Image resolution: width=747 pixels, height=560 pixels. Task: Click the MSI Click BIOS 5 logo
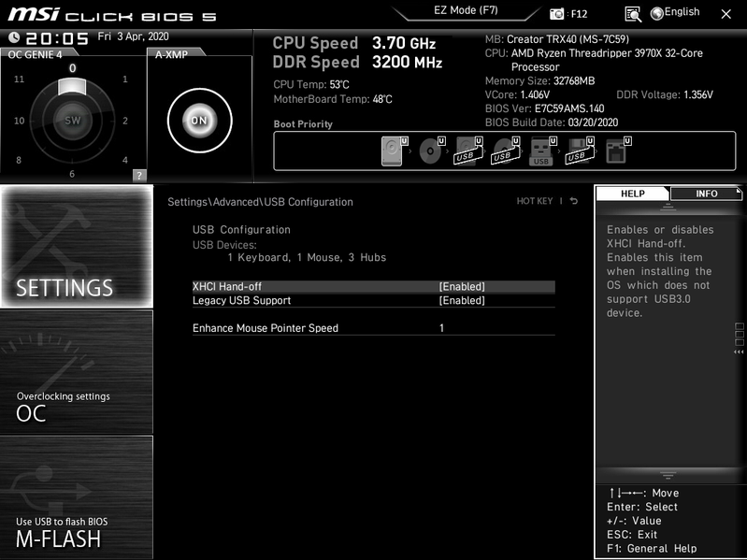tap(112, 14)
